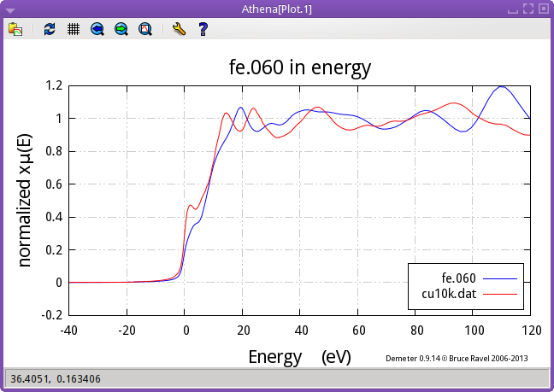Maximize the Athena plot window
The width and height of the screenshot is (554, 392).
coord(528,8)
